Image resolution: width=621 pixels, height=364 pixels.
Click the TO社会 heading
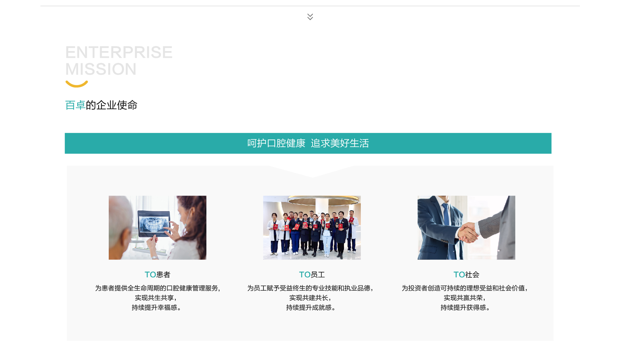click(x=466, y=274)
